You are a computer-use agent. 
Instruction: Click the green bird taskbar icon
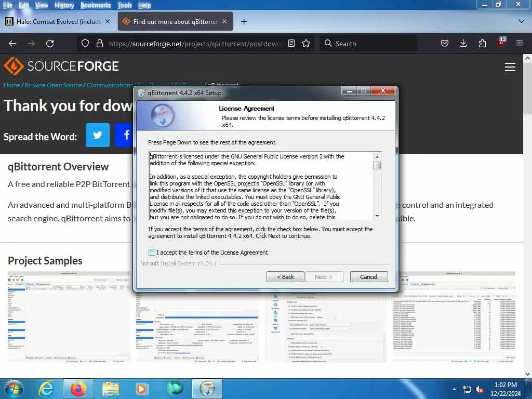pos(175,389)
